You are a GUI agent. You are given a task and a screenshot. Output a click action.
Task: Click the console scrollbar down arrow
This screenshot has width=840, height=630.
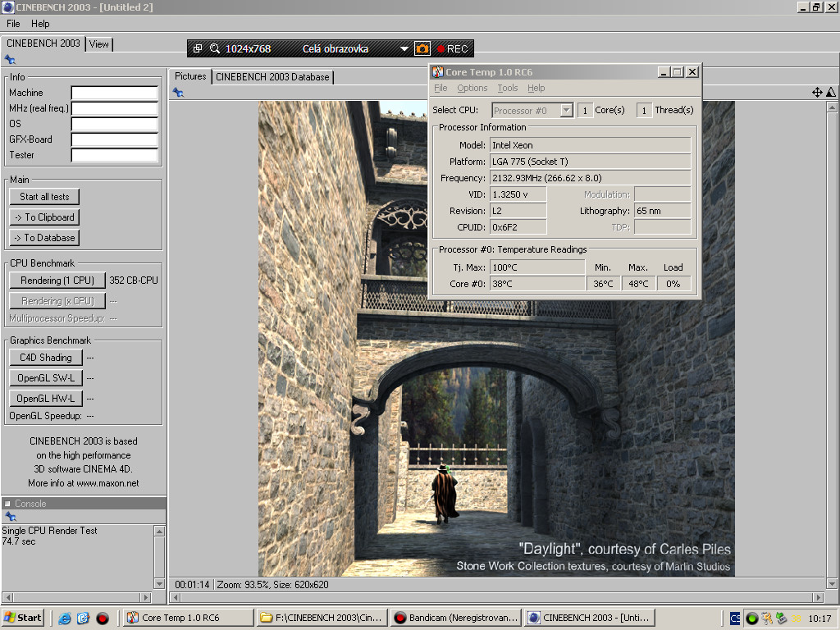coord(159,583)
